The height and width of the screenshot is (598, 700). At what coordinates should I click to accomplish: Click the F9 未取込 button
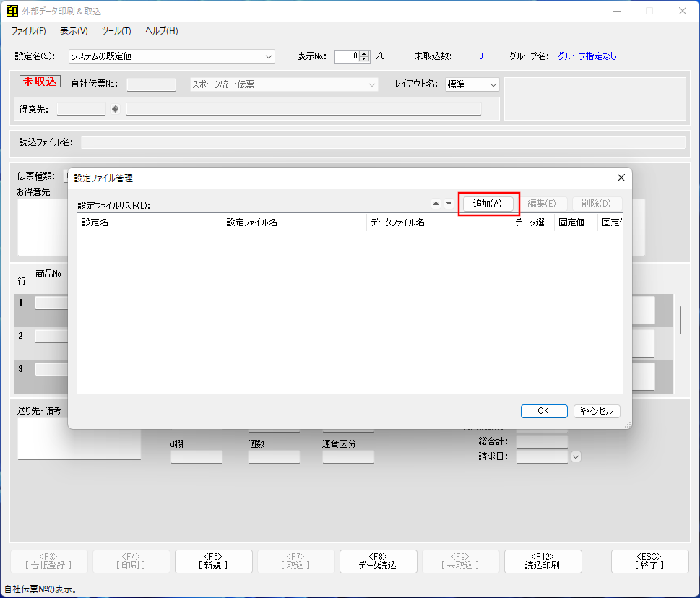click(460, 561)
